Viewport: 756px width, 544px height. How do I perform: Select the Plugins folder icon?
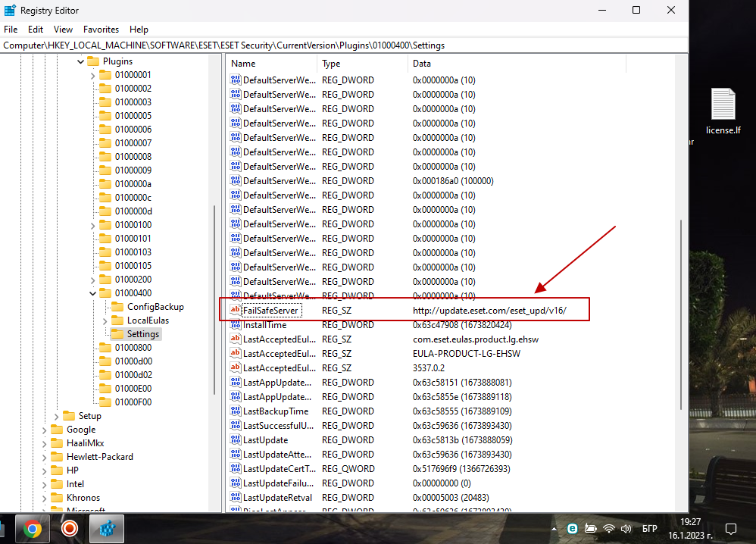[93, 61]
